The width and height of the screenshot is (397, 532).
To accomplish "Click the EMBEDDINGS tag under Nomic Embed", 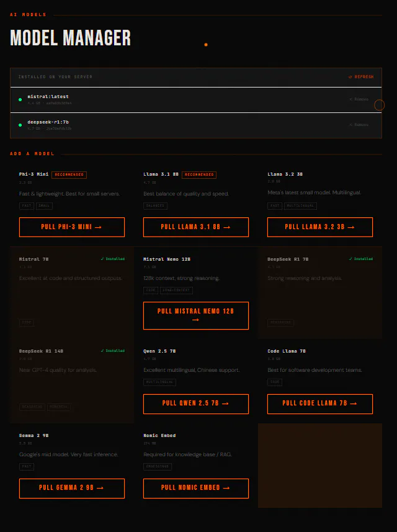I will [x=158, y=467].
